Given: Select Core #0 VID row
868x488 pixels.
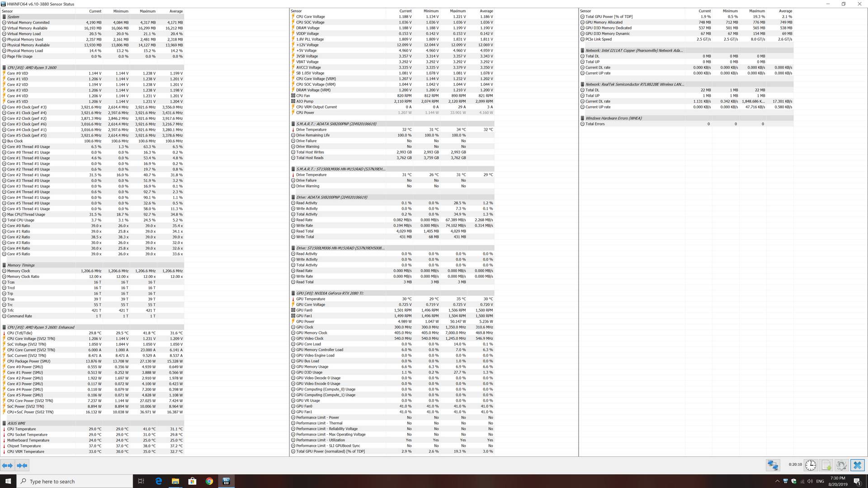Looking at the screenshot, I should pos(93,73).
